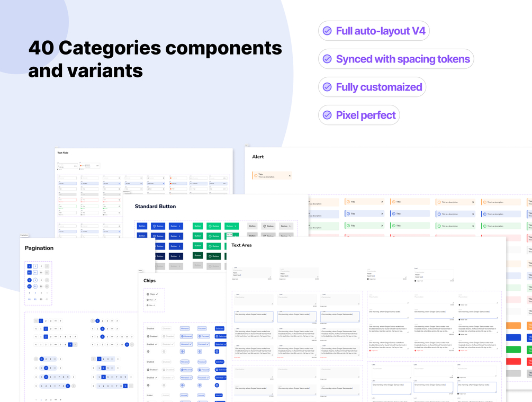The height and width of the screenshot is (402, 532).
Task: Click the darkest green plain Button
Action: tap(198, 255)
